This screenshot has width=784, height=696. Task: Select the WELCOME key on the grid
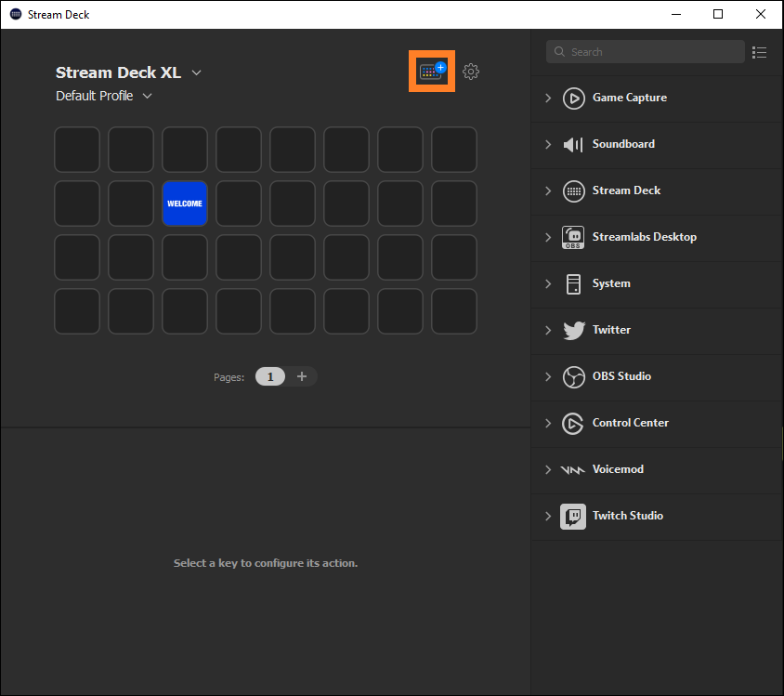coord(184,204)
